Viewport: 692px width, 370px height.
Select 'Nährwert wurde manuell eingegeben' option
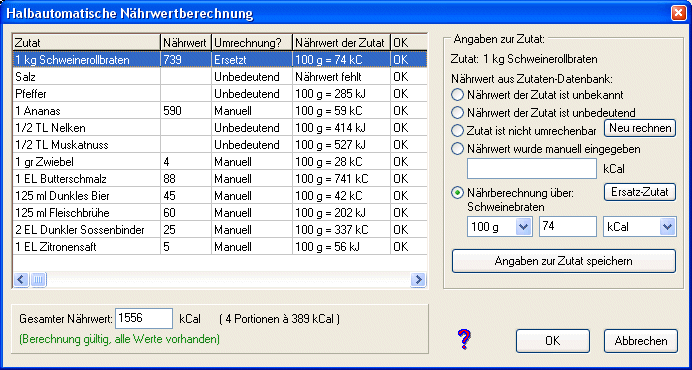(x=459, y=149)
